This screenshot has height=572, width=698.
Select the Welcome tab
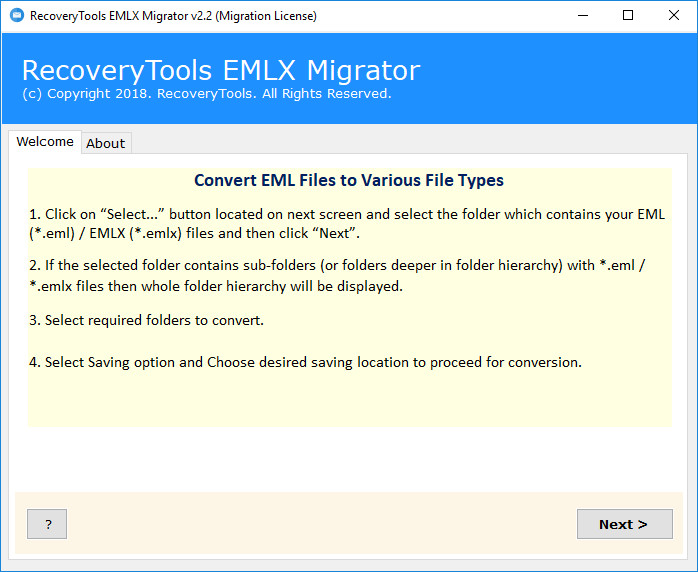pyautogui.click(x=45, y=142)
